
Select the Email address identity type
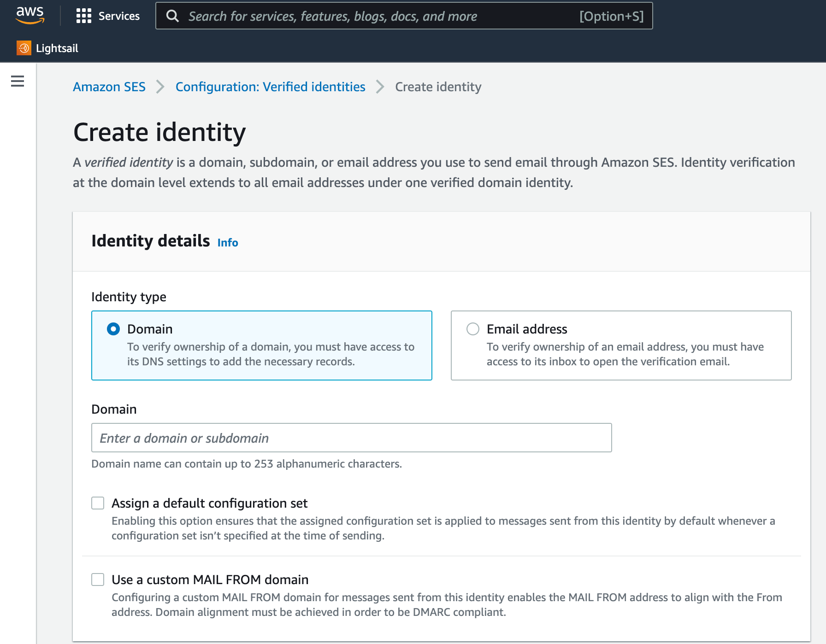(x=472, y=329)
